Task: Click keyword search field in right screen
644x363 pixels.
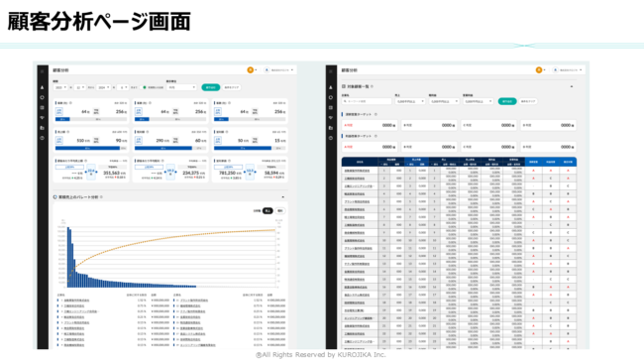Action: coord(367,101)
